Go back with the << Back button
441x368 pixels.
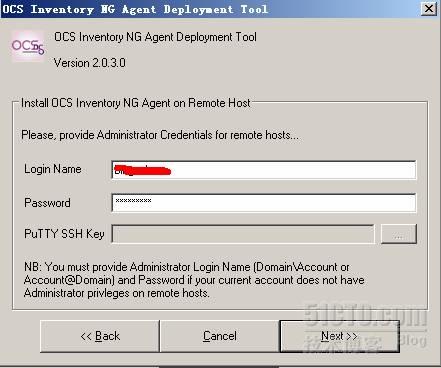click(x=100, y=336)
